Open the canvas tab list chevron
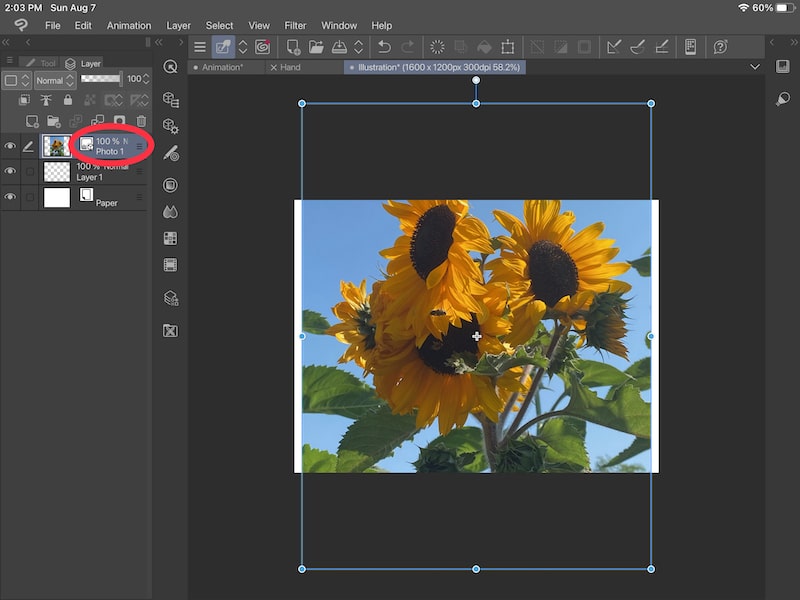Screen dimensions: 800x600 coord(756,66)
